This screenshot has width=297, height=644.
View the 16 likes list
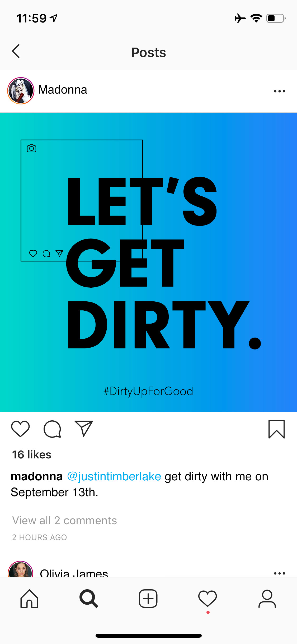coord(32,455)
